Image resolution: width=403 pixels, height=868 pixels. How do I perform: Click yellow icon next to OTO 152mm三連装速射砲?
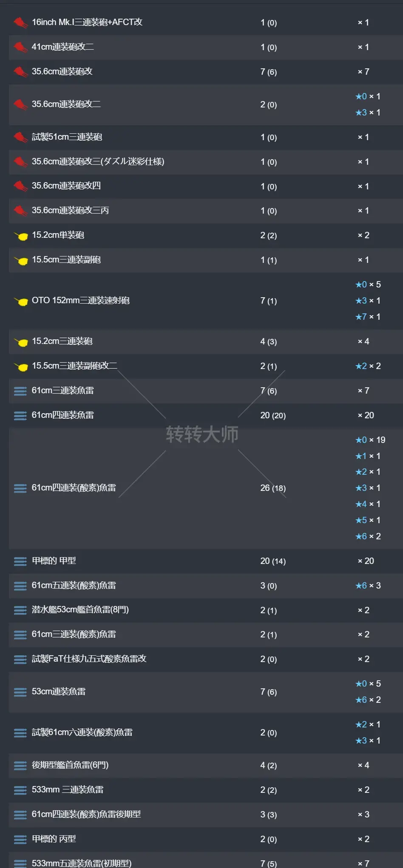(x=21, y=301)
